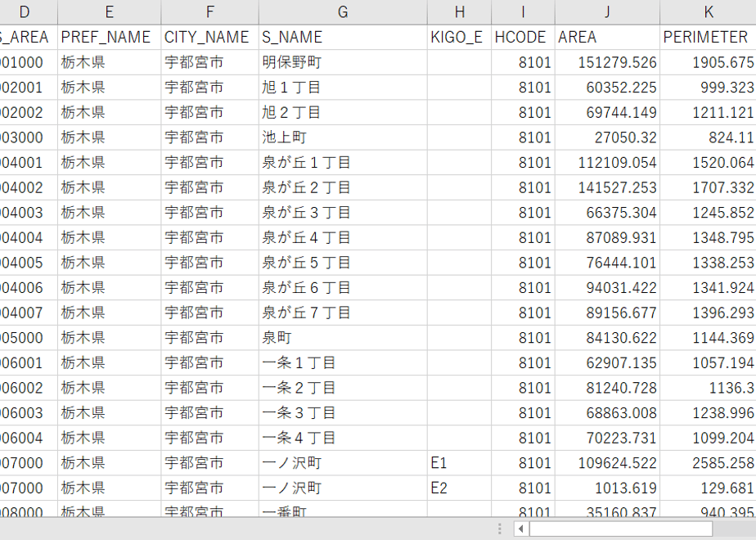
Task: Click the PREF_NAME header cell
Action: [110, 37]
